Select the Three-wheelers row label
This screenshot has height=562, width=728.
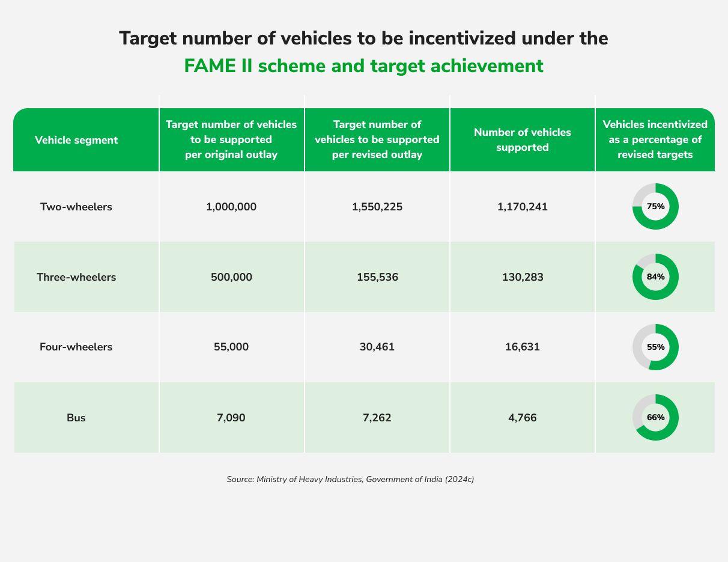click(x=76, y=277)
